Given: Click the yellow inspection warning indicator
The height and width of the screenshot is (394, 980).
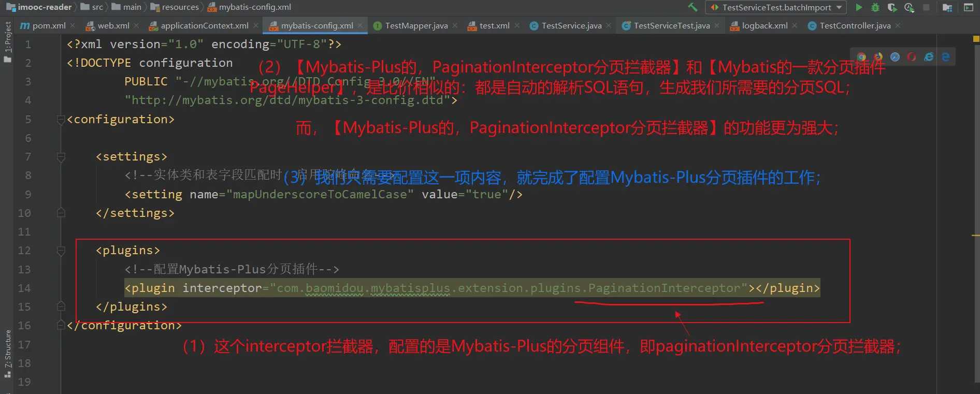Looking at the screenshot, I should point(976,39).
